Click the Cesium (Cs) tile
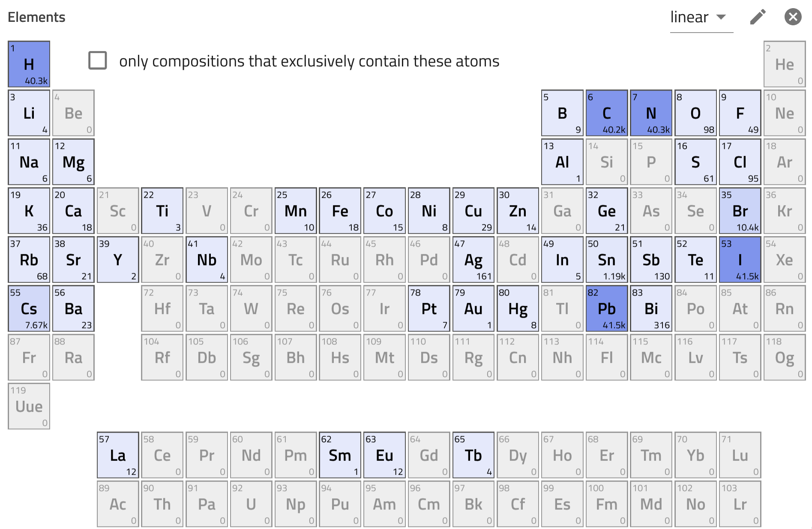The height and width of the screenshot is (529, 812). (x=29, y=309)
